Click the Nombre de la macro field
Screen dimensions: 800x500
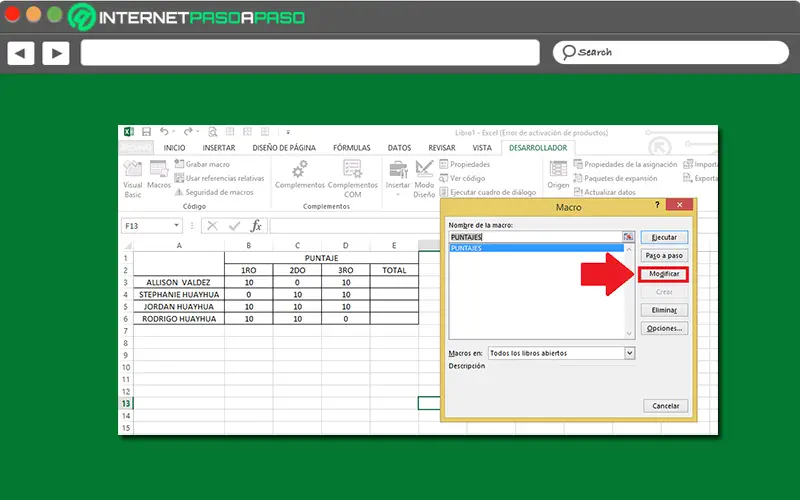pyautogui.click(x=534, y=237)
